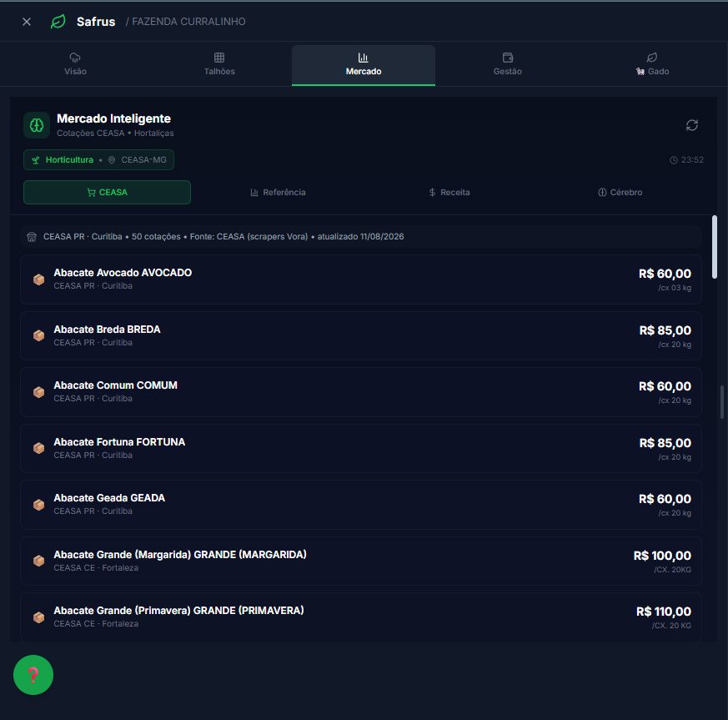Click the clock icon next to 23:52
Viewport: 728px width, 720px height.
coord(673,160)
